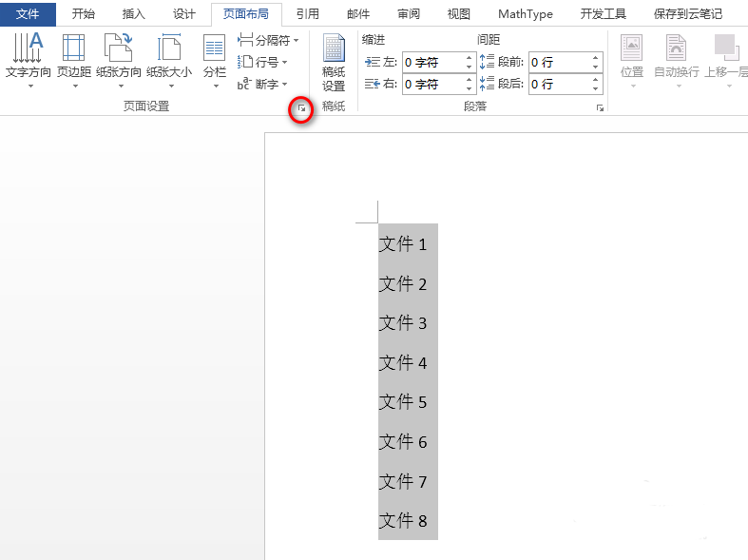
Task: Increase the right indent value
Action: [470, 79]
